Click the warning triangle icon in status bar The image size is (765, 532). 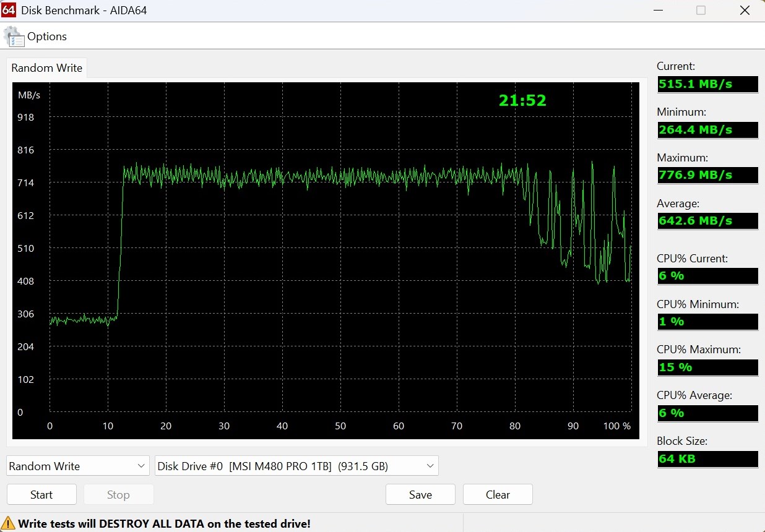click(9, 523)
